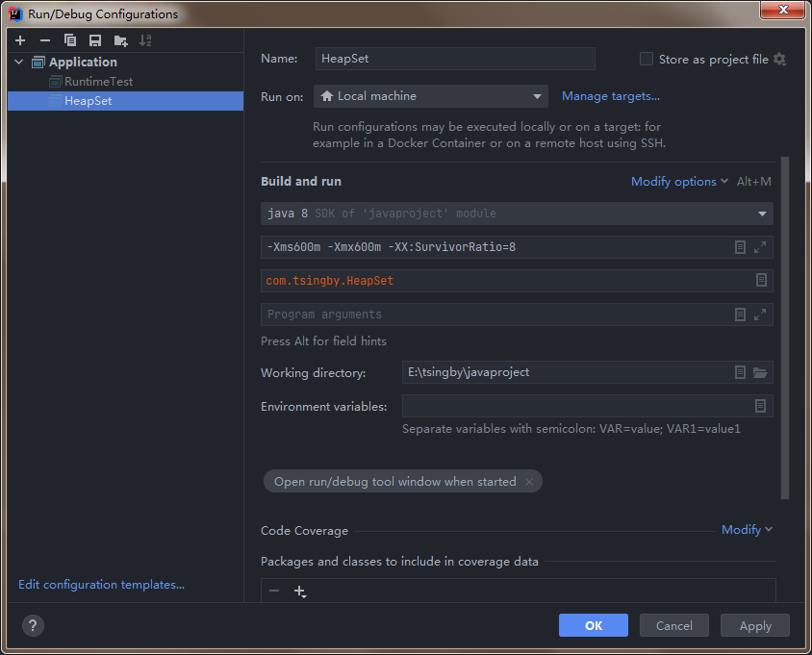The width and height of the screenshot is (812, 655).
Task: Collapse the Application tree node
Action: [x=20, y=63]
